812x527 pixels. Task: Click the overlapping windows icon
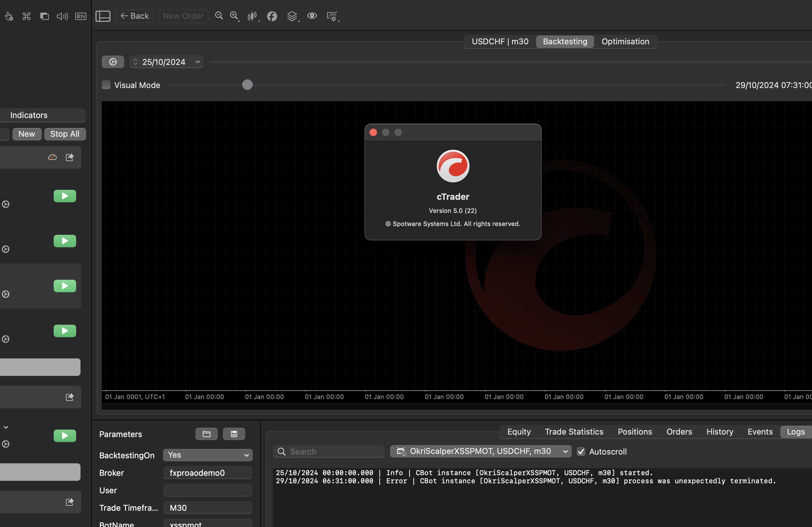pos(44,16)
